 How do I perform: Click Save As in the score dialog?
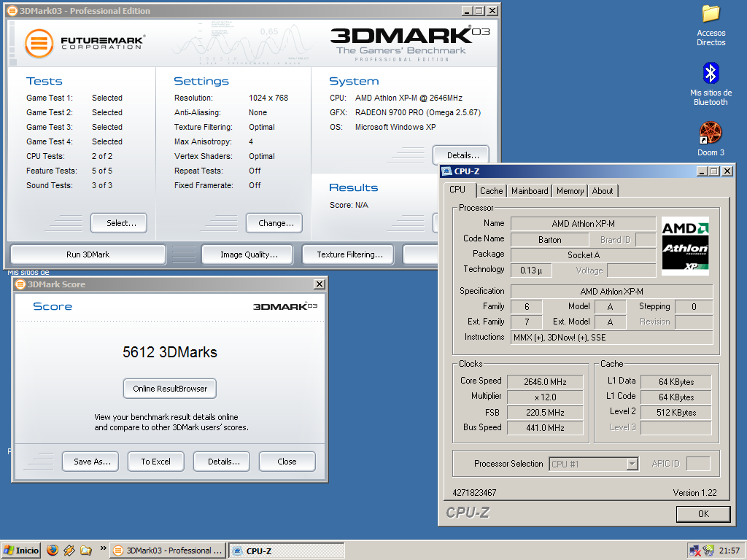point(92,462)
